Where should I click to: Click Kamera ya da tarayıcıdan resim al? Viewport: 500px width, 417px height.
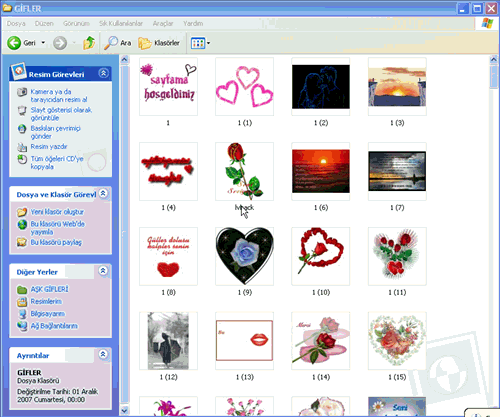59,96
